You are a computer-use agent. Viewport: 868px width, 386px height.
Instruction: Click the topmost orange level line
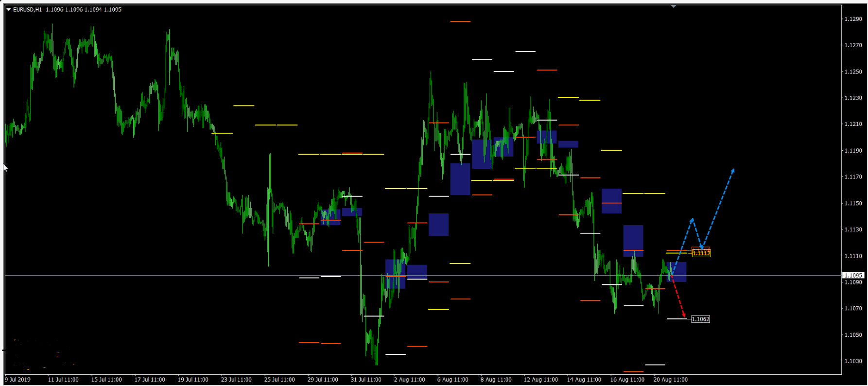[460, 21]
